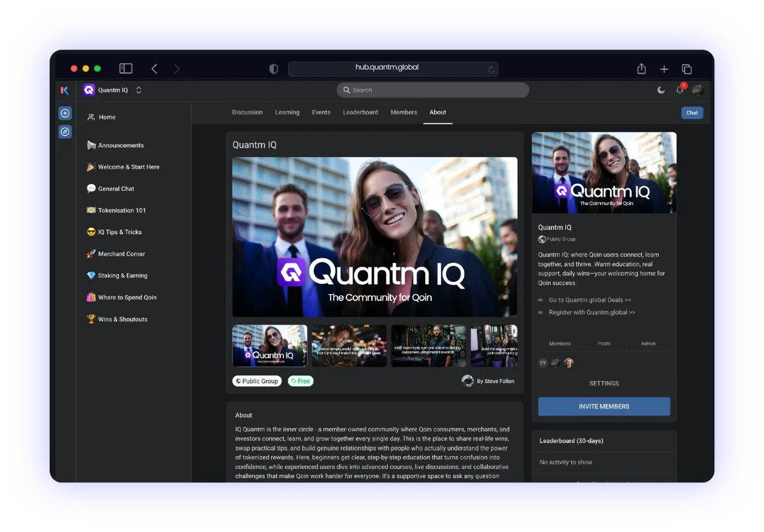764x532 pixels.
Task: Open Where to Spend Qoin channel
Action: point(122,297)
